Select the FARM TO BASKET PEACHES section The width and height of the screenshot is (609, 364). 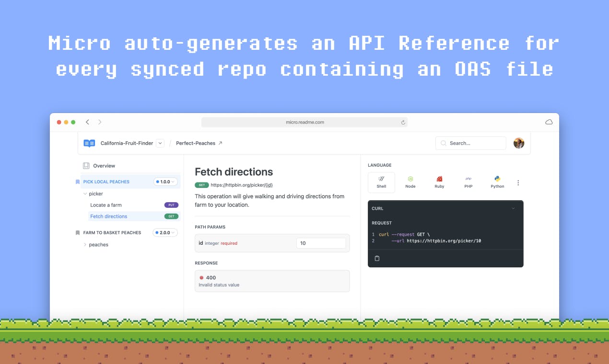pyautogui.click(x=112, y=233)
